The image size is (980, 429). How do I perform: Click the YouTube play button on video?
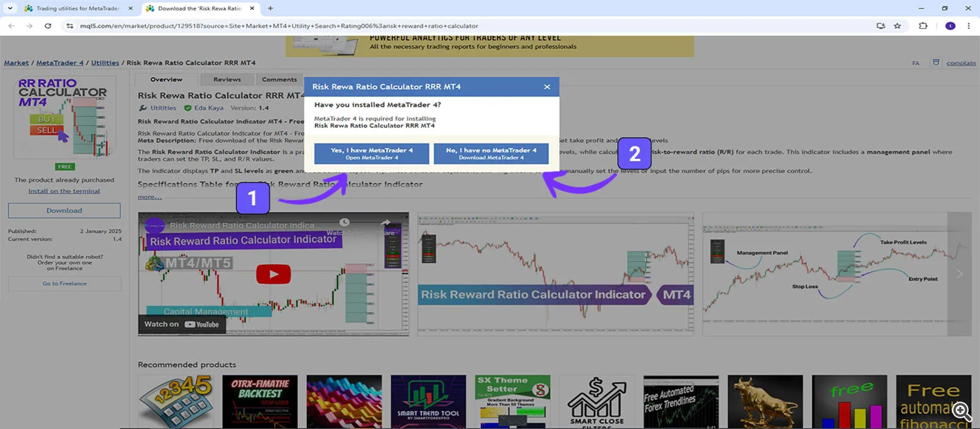coord(273,274)
